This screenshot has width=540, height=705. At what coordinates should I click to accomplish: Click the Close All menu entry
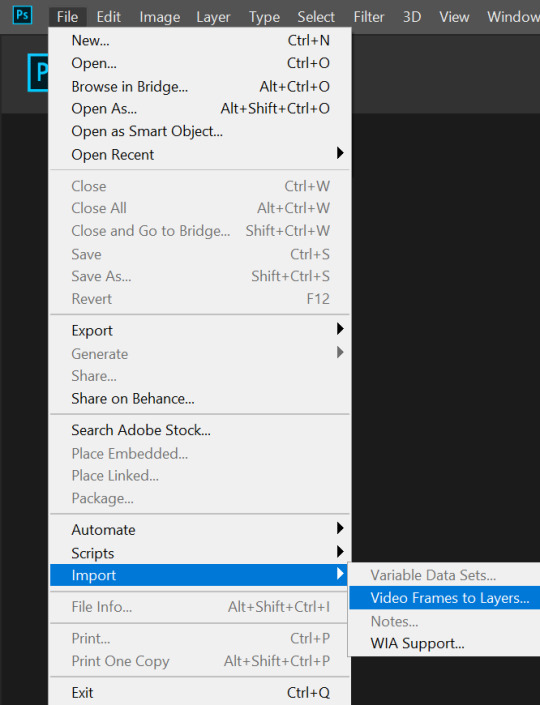coord(200,208)
